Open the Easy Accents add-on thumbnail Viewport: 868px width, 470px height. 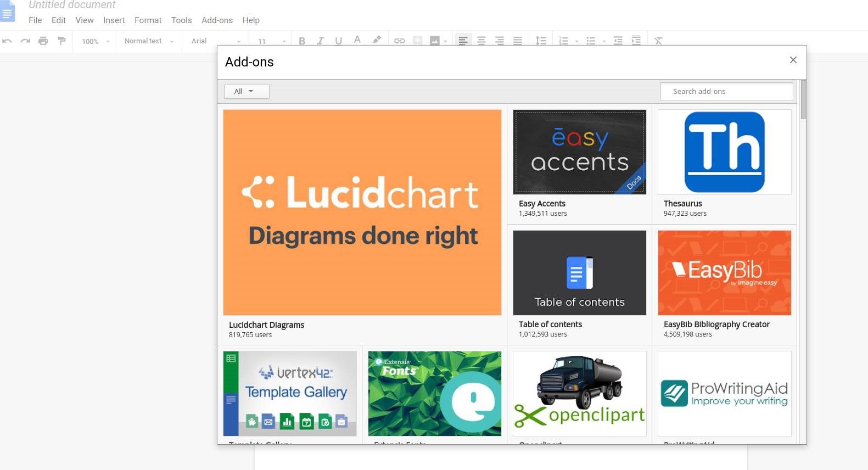(x=580, y=152)
